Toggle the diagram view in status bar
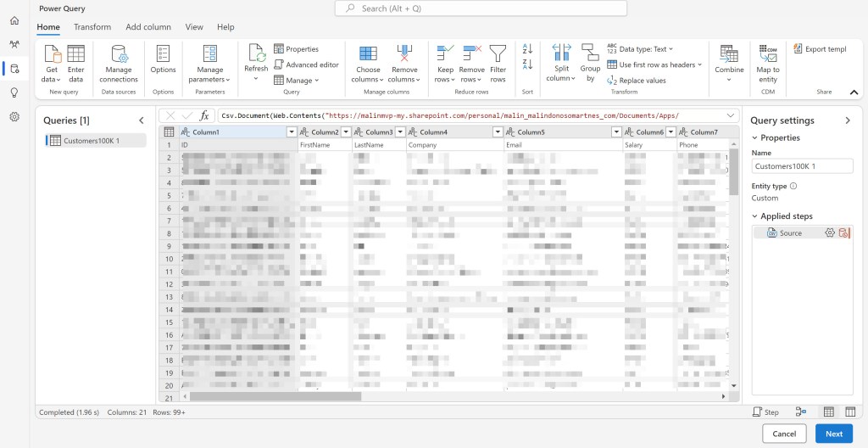The height and width of the screenshot is (448, 868). (802, 412)
